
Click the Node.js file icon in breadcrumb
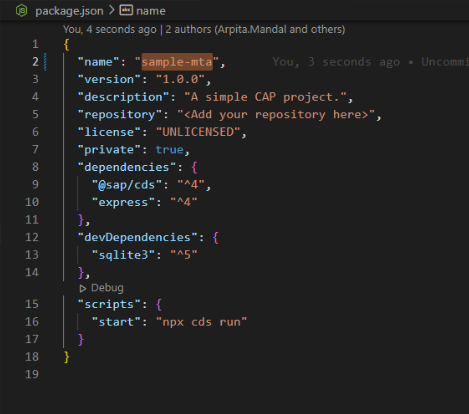point(22,11)
